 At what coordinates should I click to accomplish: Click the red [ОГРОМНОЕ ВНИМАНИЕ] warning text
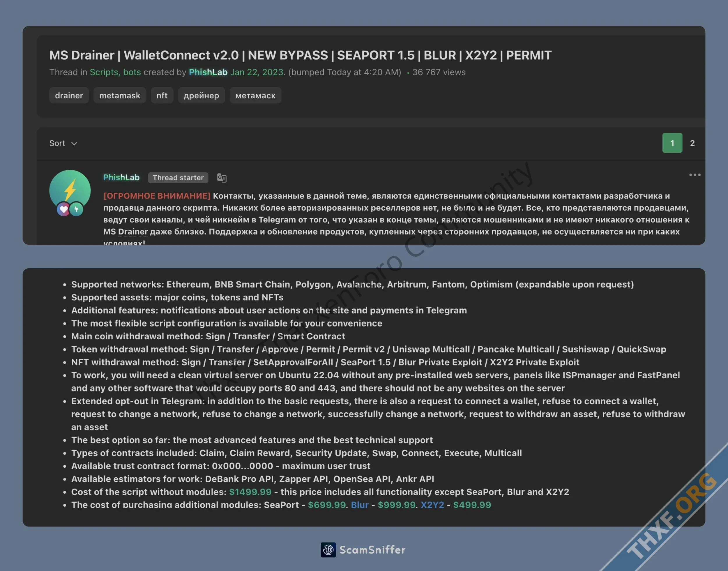[157, 196]
